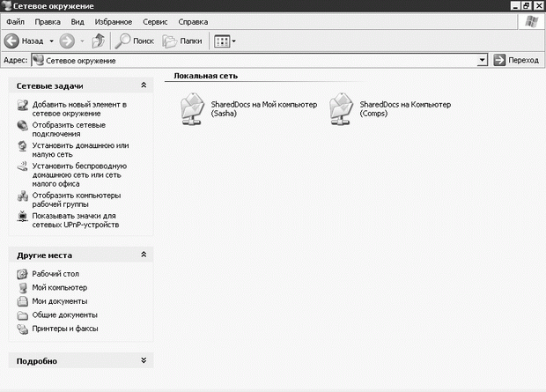The width and height of the screenshot is (546, 392).
Task: Open the Back history dropdown arrow
Action: pyautogui.click(x=52, y=41)
